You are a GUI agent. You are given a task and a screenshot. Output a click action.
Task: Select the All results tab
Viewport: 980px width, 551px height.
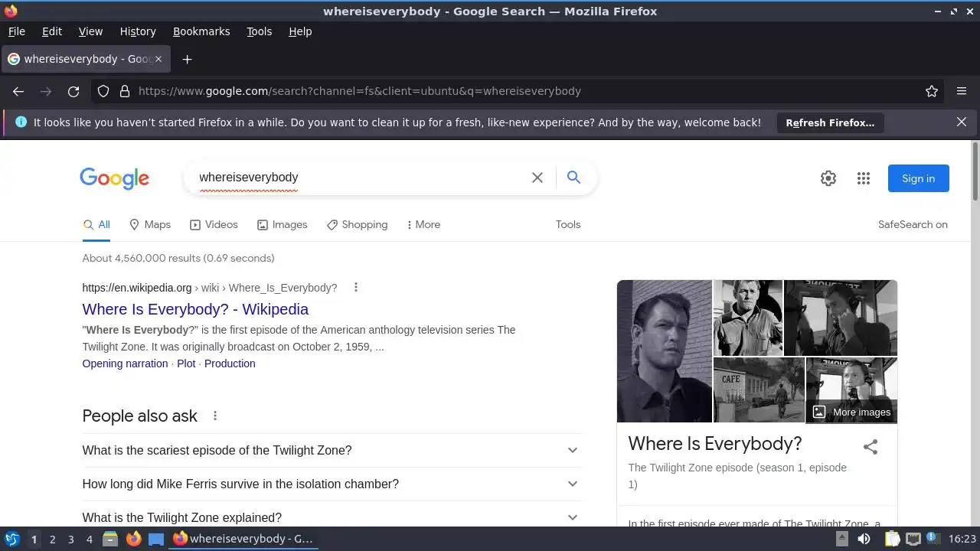click(x=96, y=224)
